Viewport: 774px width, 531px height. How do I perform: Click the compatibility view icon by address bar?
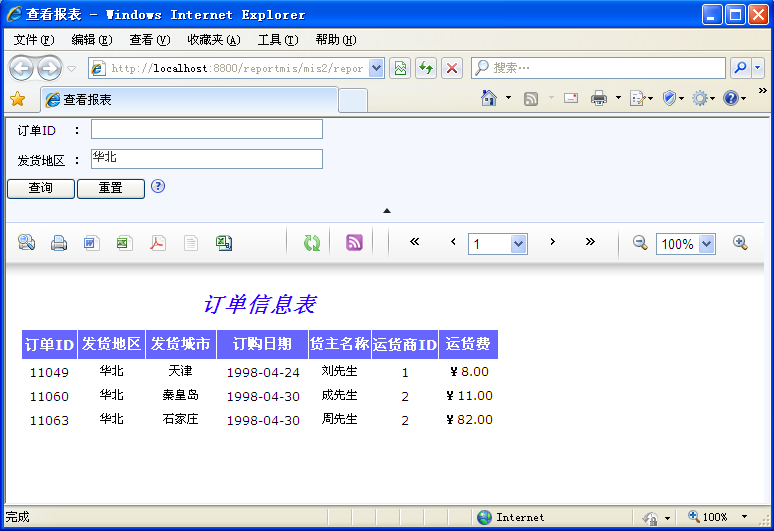[400, 68]
